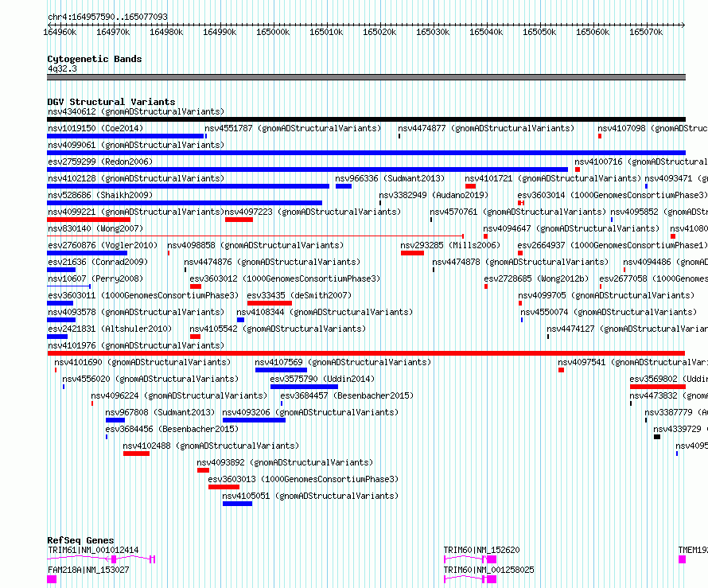Viewport: 708px width, 588px height.
Task: Click the chr4:164957590..165077093 coordinates text
Action: (107, 17)
